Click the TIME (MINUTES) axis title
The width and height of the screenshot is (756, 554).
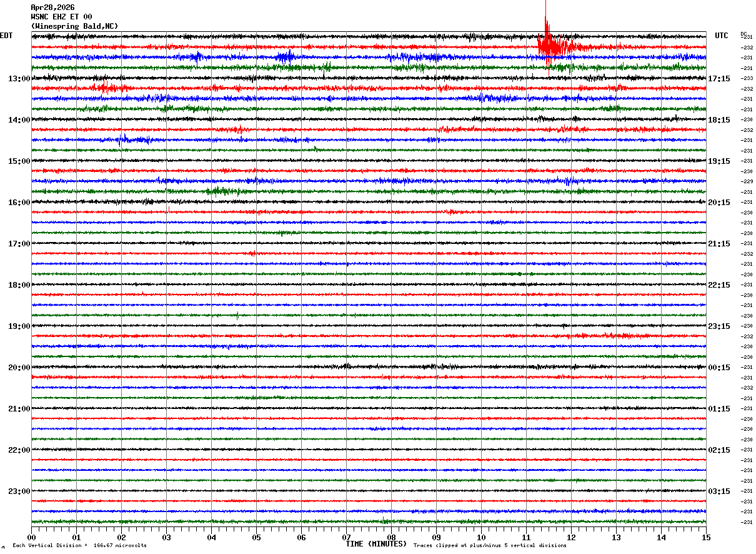[376, 544]
